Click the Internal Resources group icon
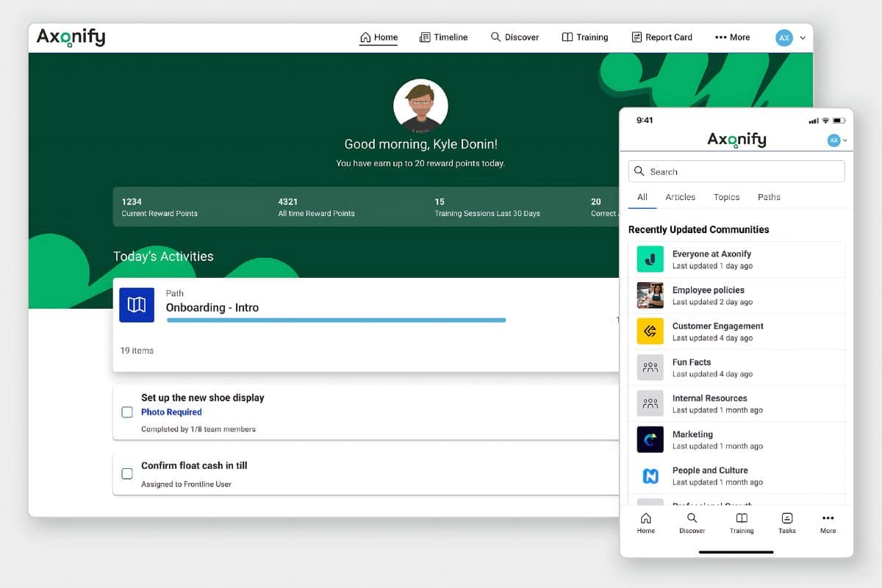This screenshot has height=588, width=882. (650, 404)
